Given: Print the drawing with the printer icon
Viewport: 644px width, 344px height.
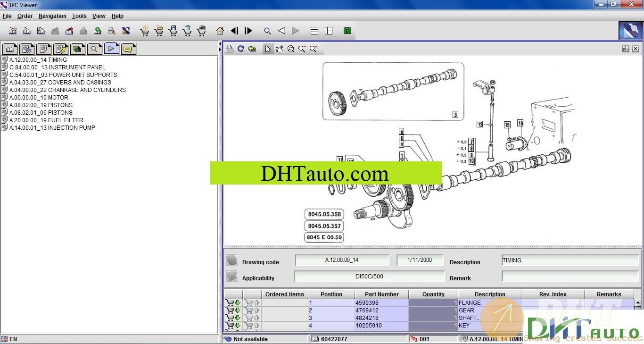Looking at the screenshot, I should (230, 49).
